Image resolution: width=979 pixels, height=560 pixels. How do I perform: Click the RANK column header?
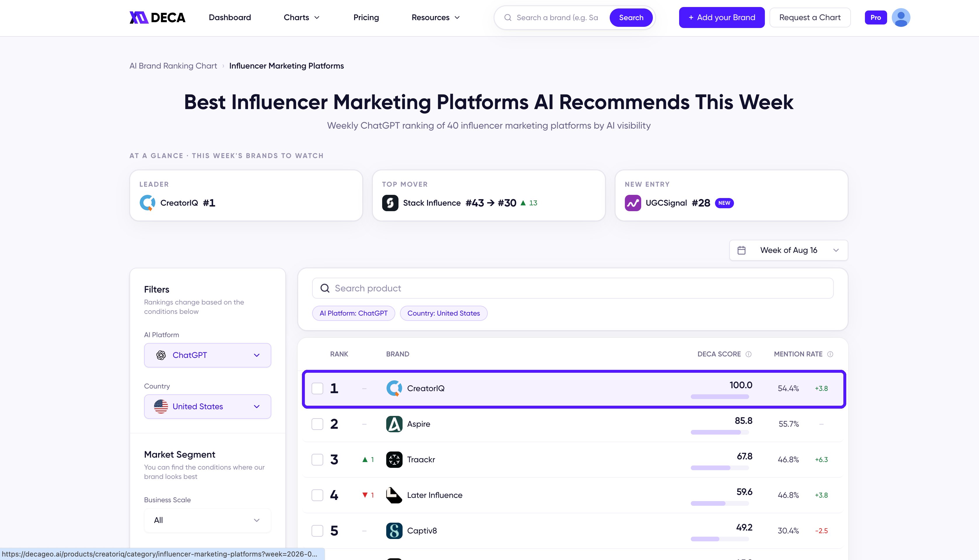[x=339, y=354]
